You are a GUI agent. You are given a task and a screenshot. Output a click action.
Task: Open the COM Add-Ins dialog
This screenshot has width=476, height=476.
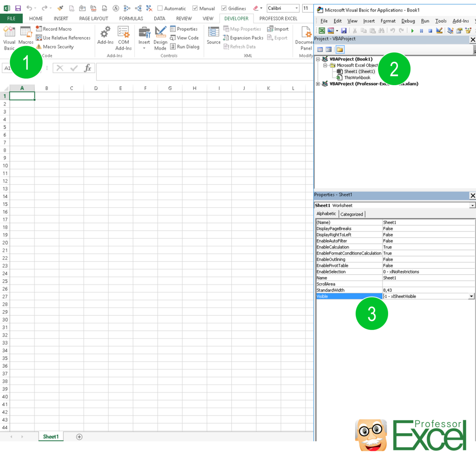(123, 37)
